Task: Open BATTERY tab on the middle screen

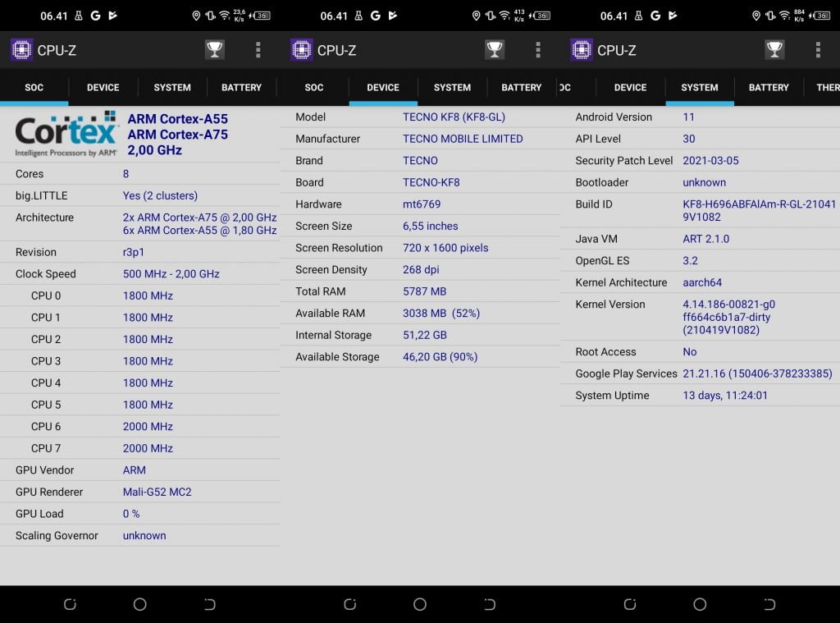Action: pyautogui.click(x=521, y=87)
